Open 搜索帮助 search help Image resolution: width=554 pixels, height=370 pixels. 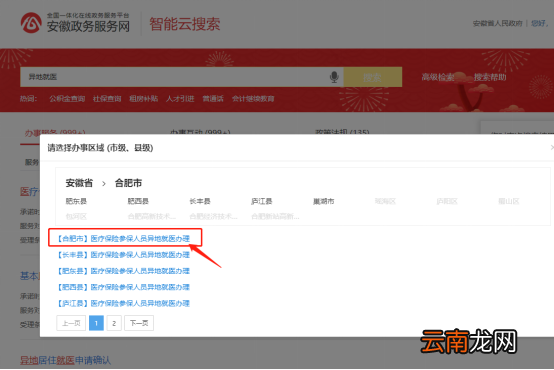pos(490,77)
